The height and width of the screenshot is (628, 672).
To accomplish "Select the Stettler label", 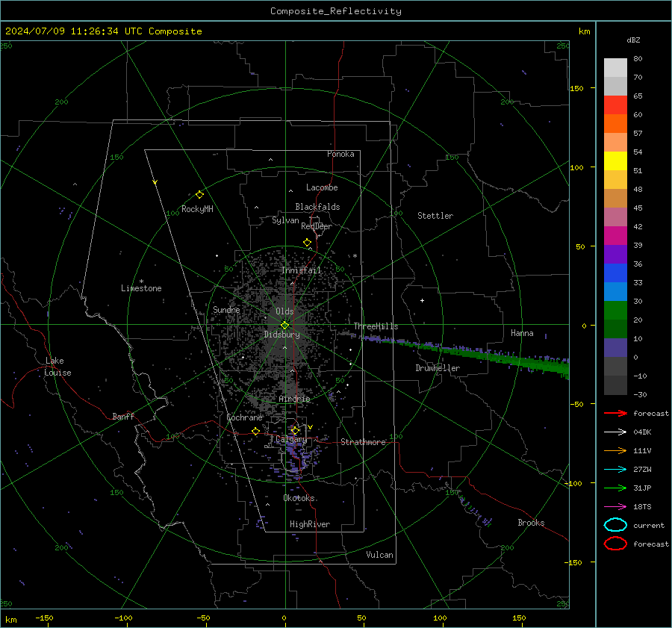I will tap(435, 216).
